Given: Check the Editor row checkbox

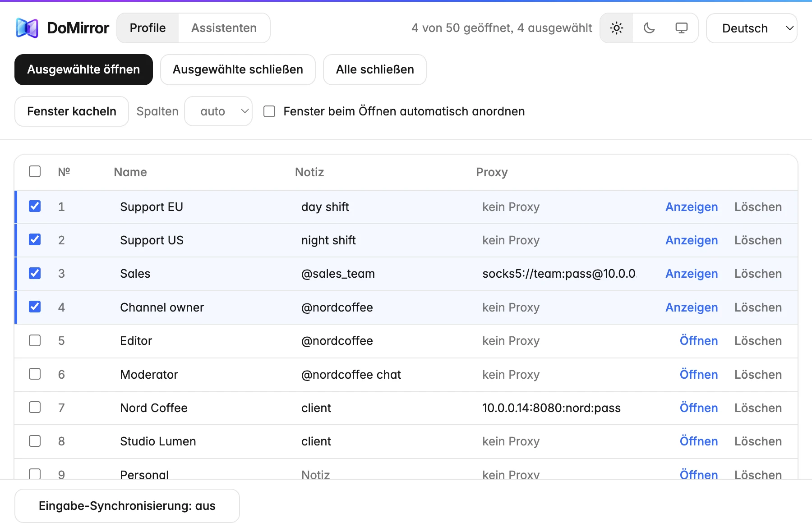Looking at the screenshot, I should coord(35,340).
